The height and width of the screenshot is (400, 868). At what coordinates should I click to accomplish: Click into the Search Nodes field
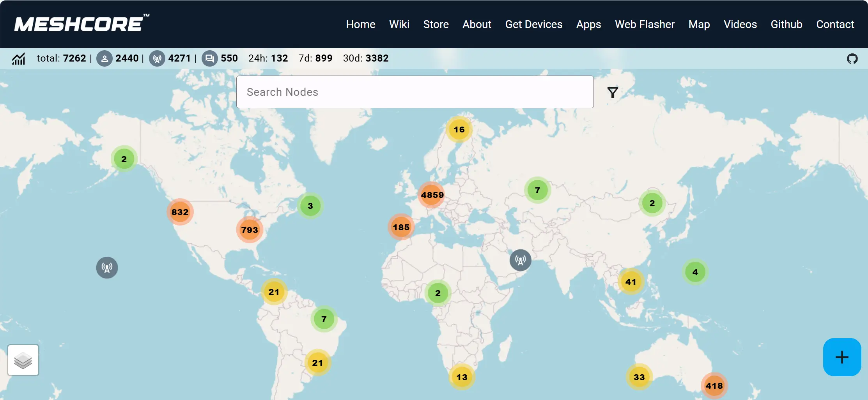pyautogui.click(x=415, y=92)
